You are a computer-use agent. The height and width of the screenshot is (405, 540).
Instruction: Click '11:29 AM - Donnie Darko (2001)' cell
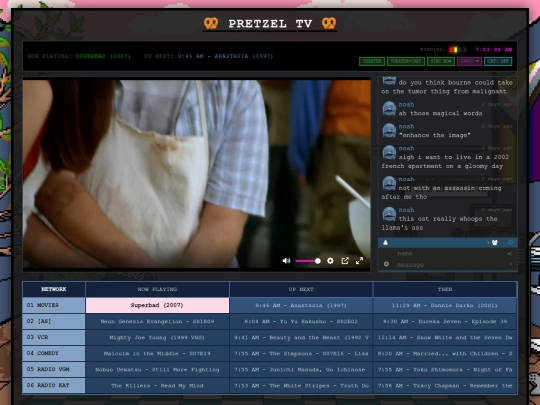click(445, 305)
